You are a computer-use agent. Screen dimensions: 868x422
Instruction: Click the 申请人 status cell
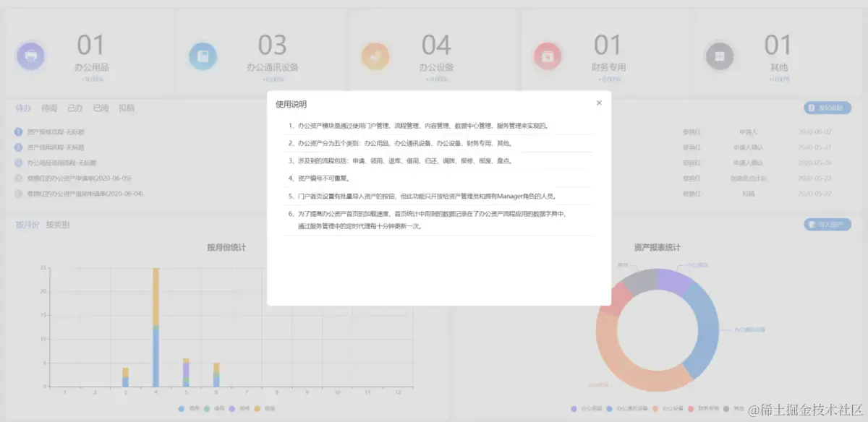coord(749,132)
